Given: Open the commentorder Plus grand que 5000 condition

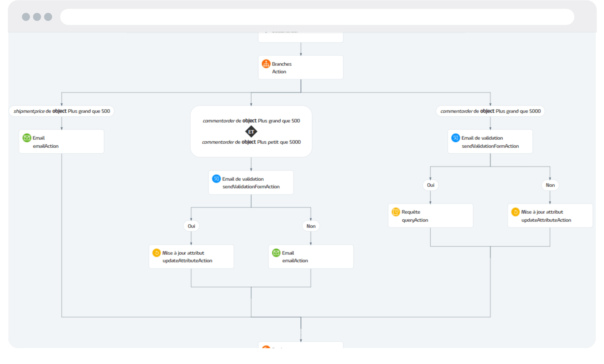Looking at the screenshot, I should [x=490, y=111].
